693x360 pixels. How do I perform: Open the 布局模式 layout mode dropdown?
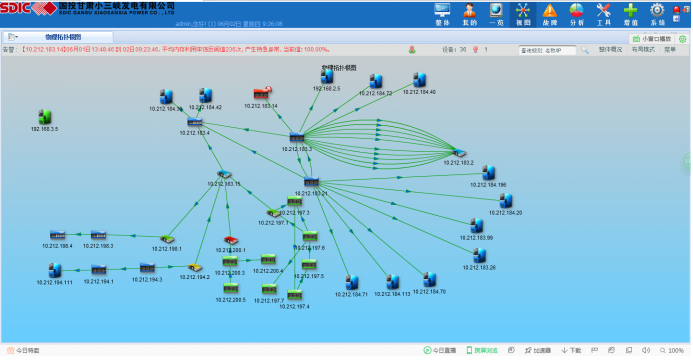point(643,50)
